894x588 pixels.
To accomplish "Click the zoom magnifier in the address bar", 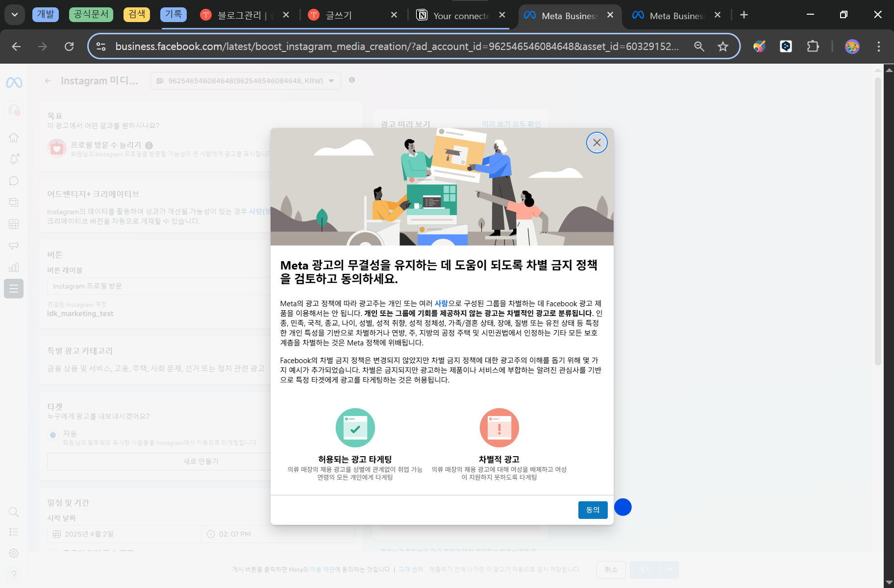I will 699,47.
